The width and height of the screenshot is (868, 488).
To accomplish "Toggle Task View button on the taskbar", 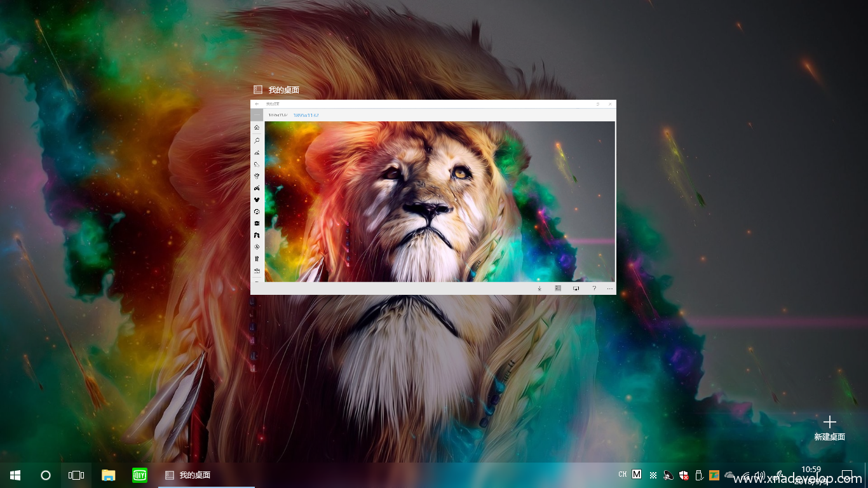I will 76,475.
